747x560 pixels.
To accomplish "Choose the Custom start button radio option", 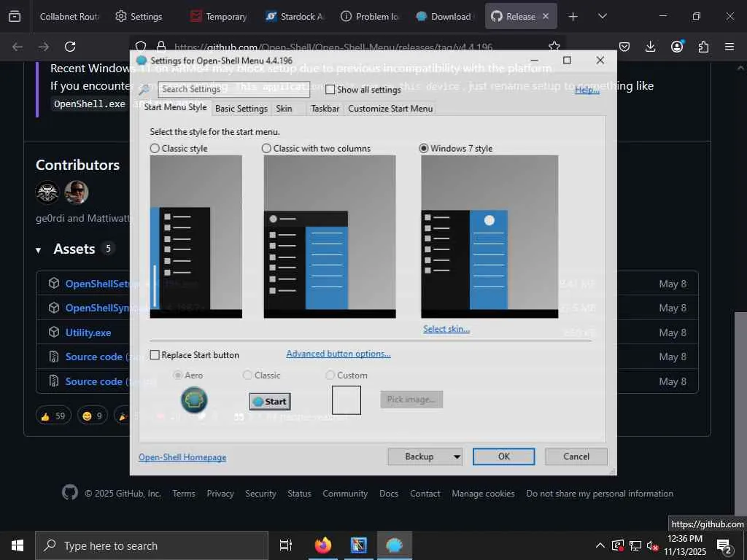I will tap(330, 376).
